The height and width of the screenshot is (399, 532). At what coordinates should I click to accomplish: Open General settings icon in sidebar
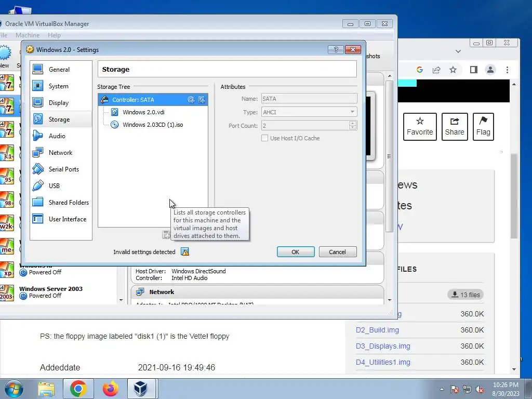pos(37,69)
